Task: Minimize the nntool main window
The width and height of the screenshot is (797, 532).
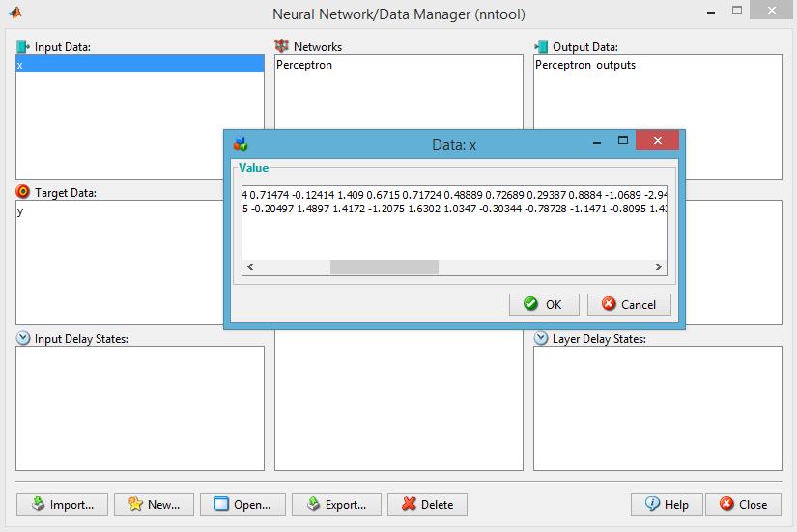Action: (711, 12)
